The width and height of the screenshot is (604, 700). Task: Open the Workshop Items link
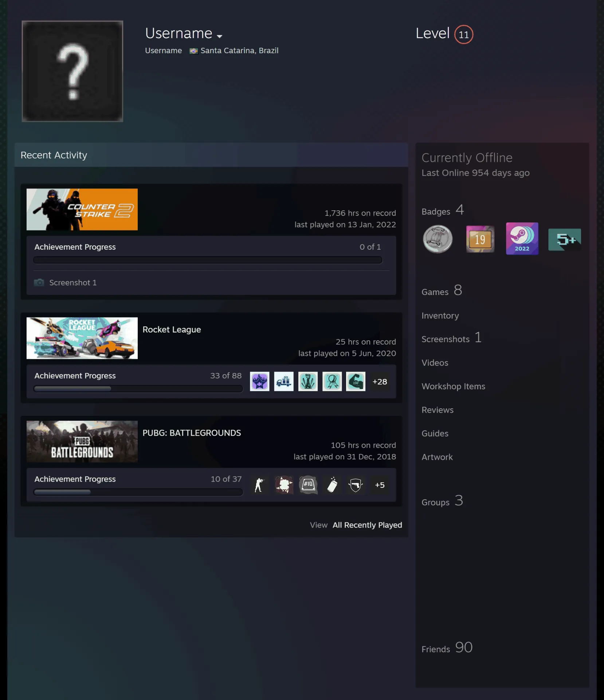pyautogui.click(x=453, y=386)
